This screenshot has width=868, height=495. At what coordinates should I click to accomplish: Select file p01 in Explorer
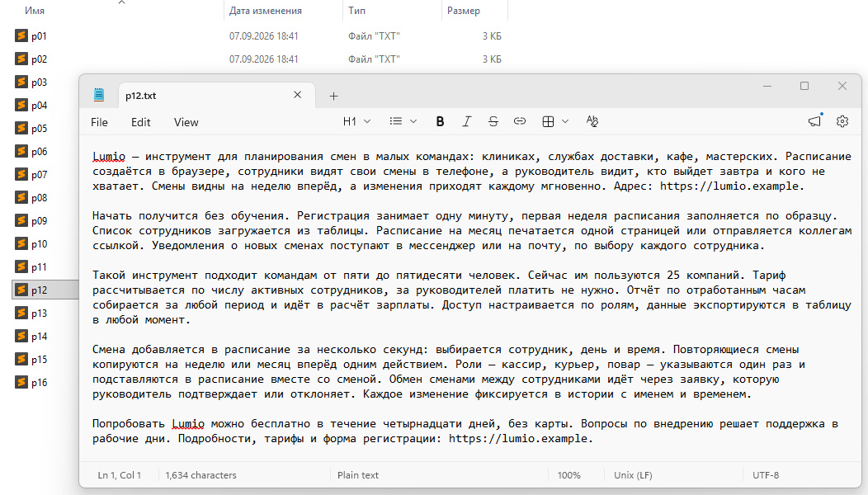click(x=39, y=36)
